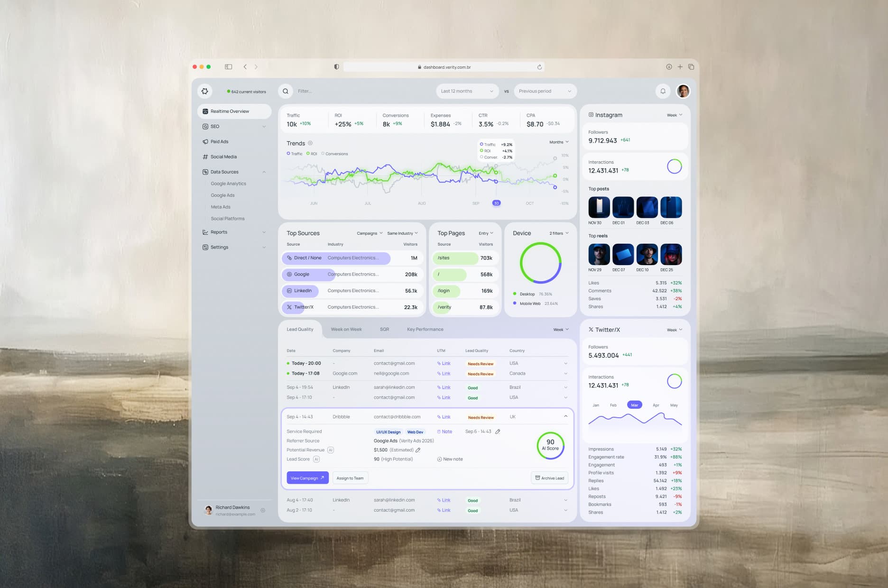Viewport: 888px width, 588px height.
Task: Switch to SQR tab
Action: pyautogui.click(x=384, y=329)
